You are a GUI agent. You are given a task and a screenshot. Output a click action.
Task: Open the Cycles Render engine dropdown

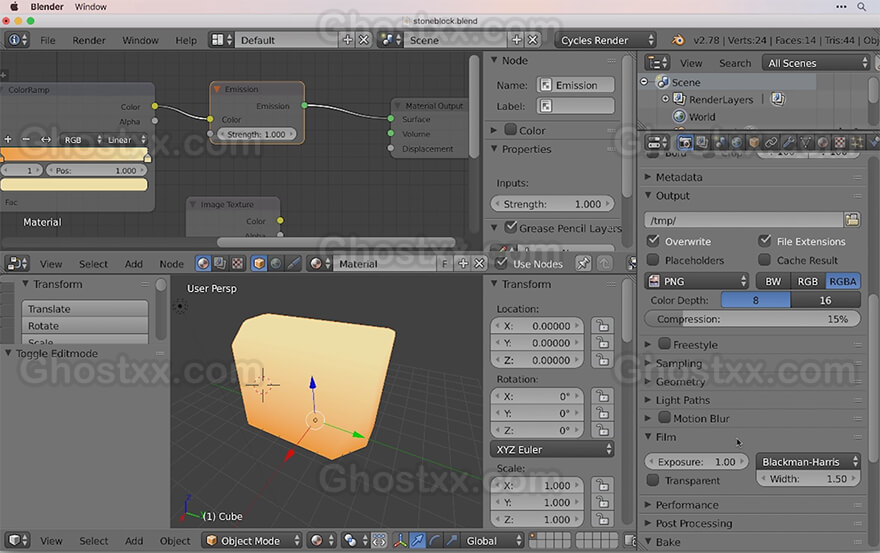pos(606,40)
